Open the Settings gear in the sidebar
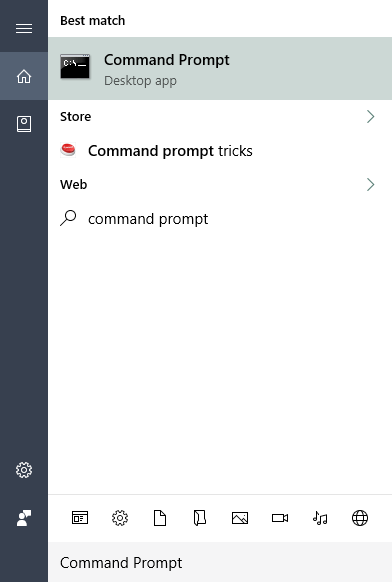This screenshot has height=582, width=392. pyautogui.click(x=24, y=470)
